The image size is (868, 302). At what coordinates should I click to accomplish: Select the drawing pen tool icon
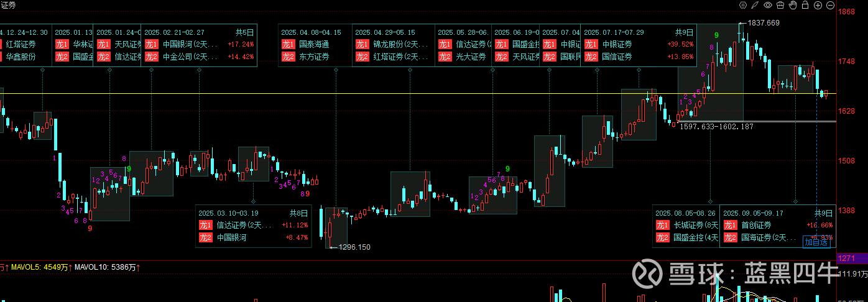pyautogui.click(x=755, y=5)
